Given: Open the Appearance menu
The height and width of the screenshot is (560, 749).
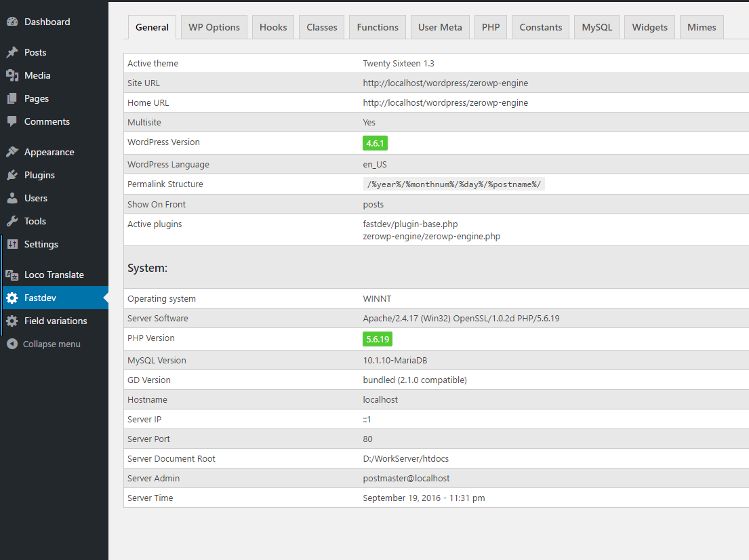Looking at the screenshot, I should [49, 152].
